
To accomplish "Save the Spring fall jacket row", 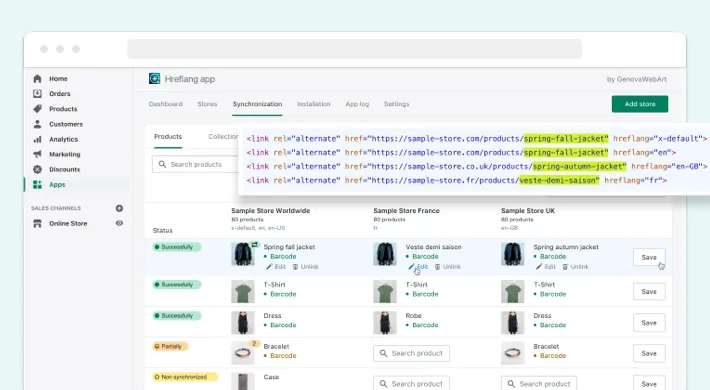I will [x=649, y=257].
